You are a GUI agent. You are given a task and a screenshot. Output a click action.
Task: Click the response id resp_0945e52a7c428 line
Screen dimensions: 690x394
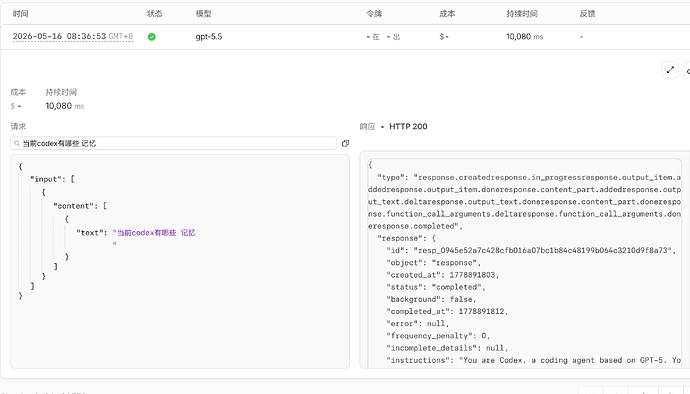(x=531, y=250)
